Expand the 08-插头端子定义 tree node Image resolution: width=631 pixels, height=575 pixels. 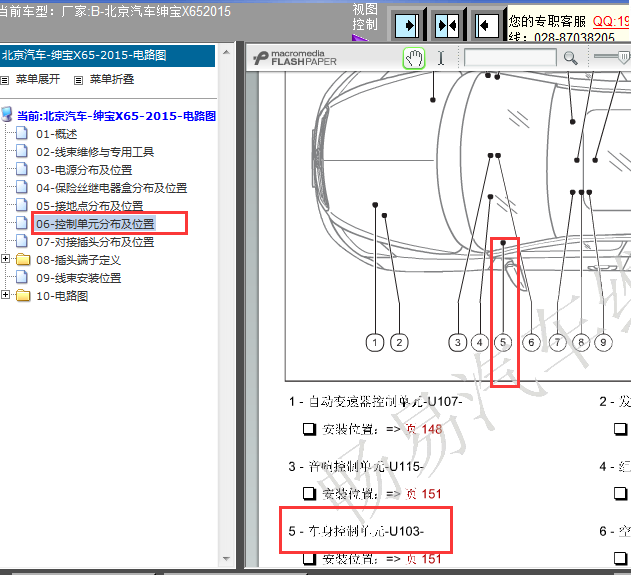pyautogui.click(x=6, y=258)
